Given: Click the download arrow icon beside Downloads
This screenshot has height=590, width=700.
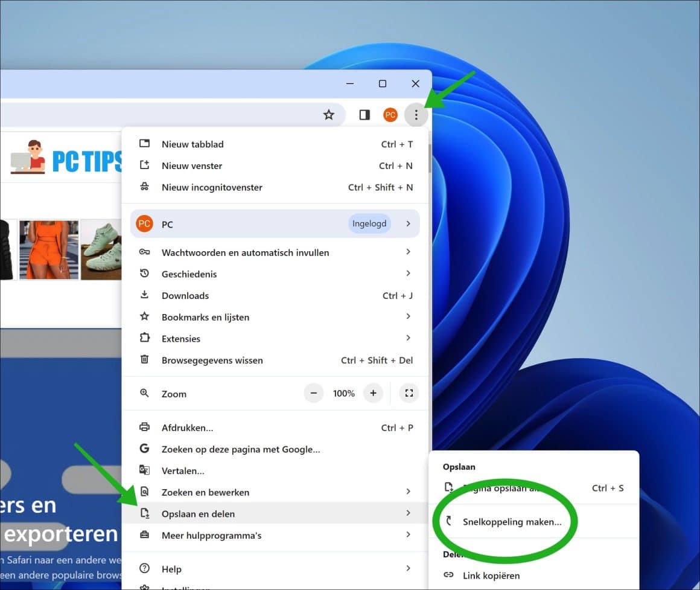Looking at the screenshot, I should click(145, 295).
